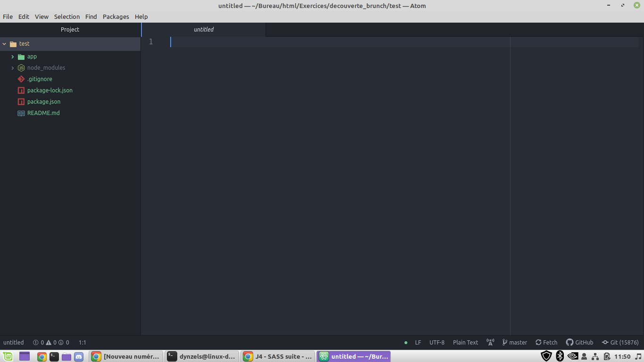644x362 pixels.
Task: Open file manager from panel launcher
Action: coord(66,357)
